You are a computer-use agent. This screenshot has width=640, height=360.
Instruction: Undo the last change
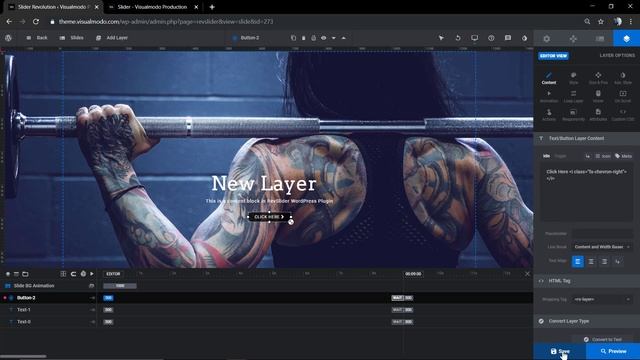(458, 38)
